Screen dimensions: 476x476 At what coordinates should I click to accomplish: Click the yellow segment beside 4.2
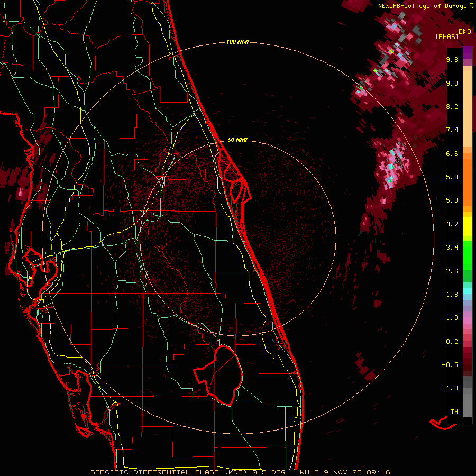[x=467, y=226]
